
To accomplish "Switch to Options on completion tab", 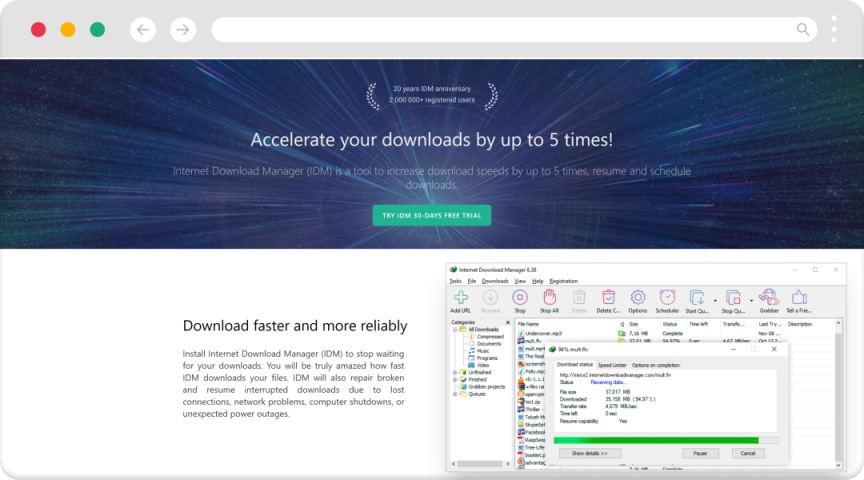I will tap(655, 365).
